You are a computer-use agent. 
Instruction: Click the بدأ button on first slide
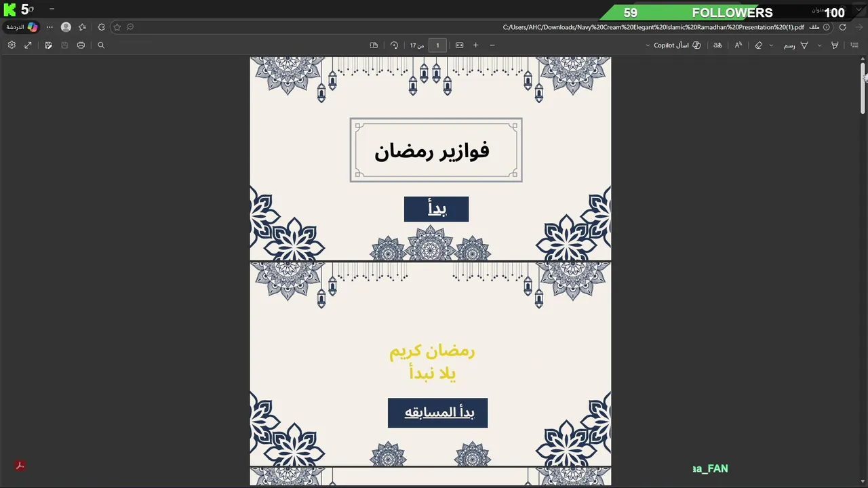(x=436, y=209)
